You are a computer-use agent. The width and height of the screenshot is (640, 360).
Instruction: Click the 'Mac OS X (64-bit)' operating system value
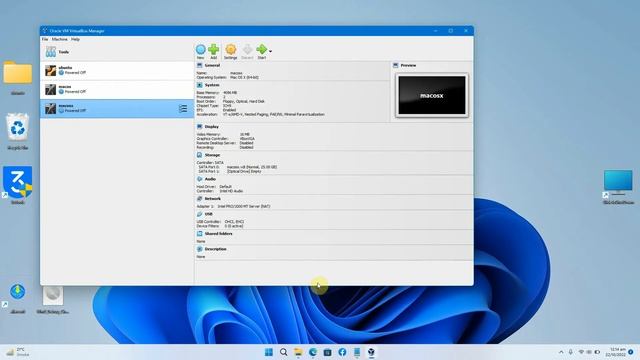coord(244,77)
